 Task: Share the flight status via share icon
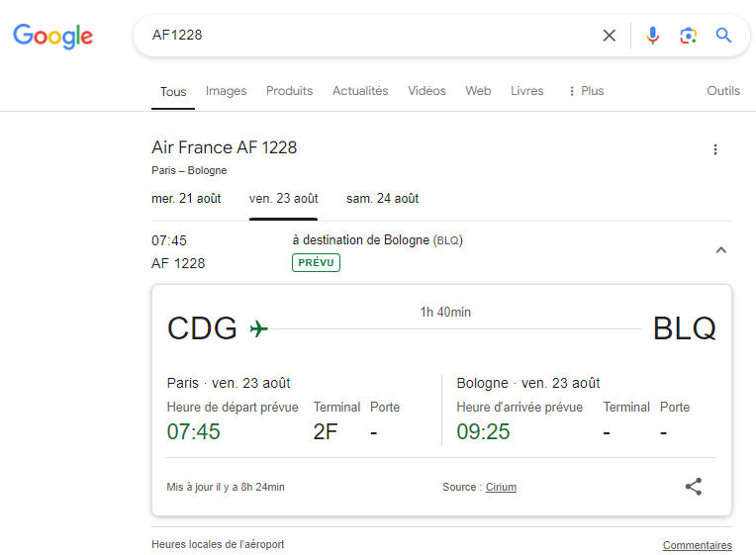694,487
